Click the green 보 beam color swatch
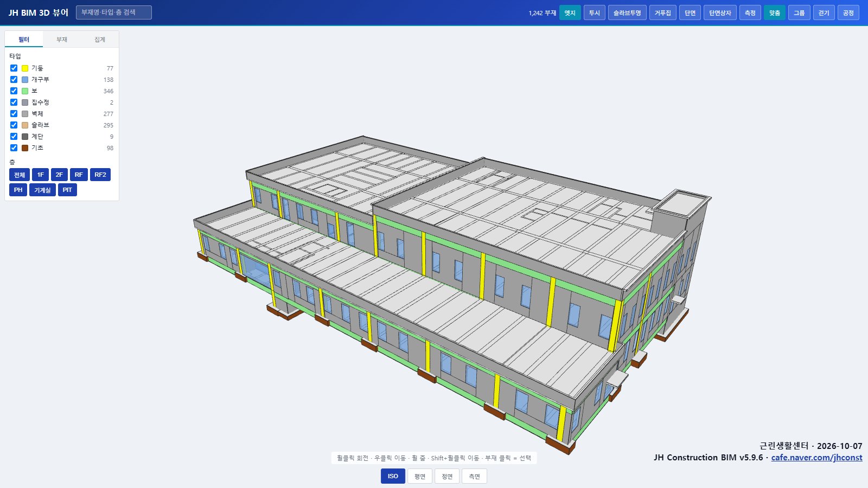The height and width of the screenshot is (488, 868). [25, 91]
